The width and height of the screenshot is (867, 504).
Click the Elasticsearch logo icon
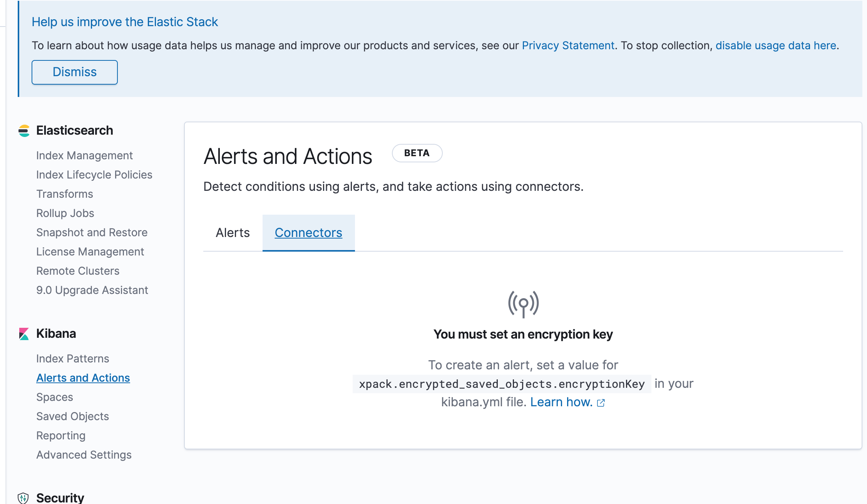(x=24, y=131)
